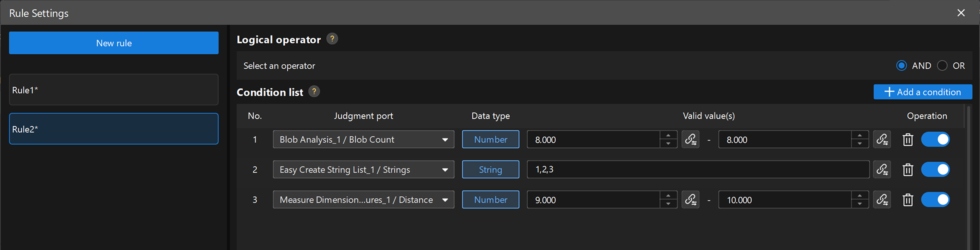The image size is (980, 250).
Task: Click the Operation column header
Action: (x=927, y=116)
